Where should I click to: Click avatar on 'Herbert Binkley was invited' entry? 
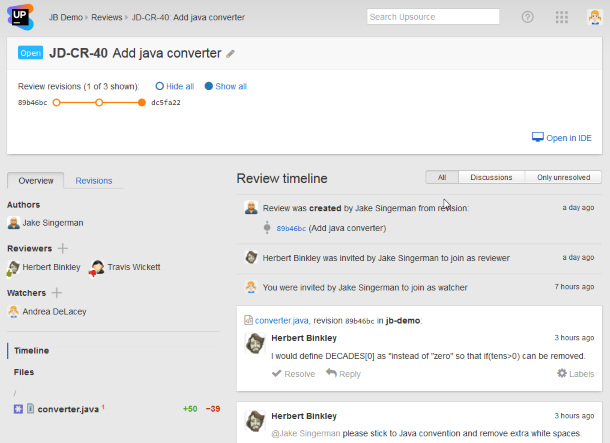click(251, 257)
